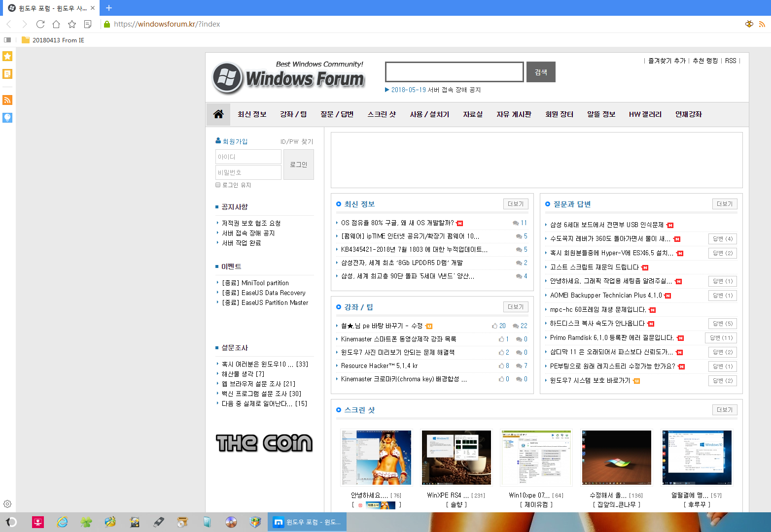The width and height of the screenshot is (771, 532).
Task: Click into the forum search text box
Action: coord(454,72)
